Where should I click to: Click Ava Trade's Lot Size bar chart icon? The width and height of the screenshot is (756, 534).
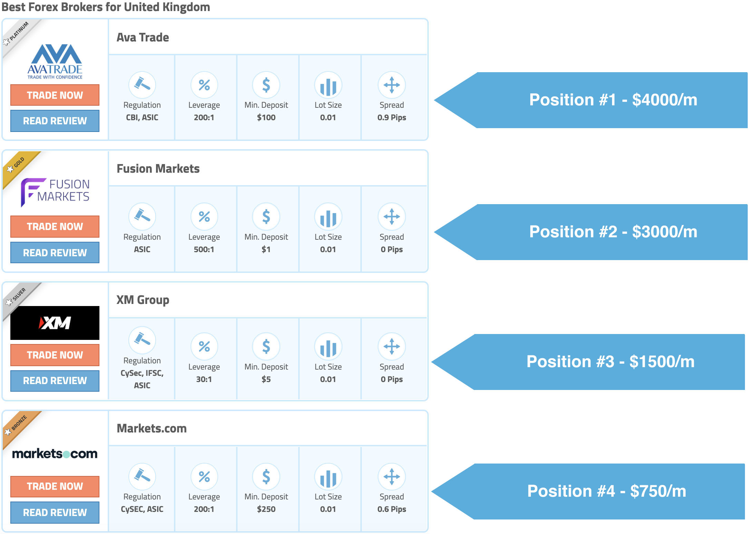point(328,85)
